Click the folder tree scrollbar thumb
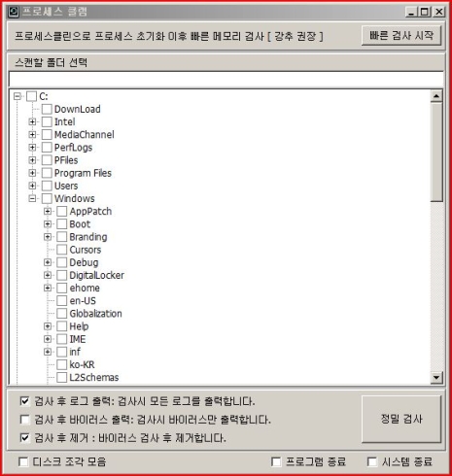The width and height of the screenshot is (452, 476). [x=436, y=153]
